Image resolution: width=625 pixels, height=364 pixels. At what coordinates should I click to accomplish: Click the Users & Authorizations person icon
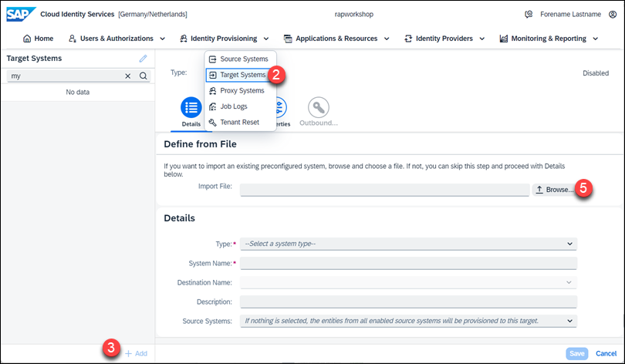73,39
